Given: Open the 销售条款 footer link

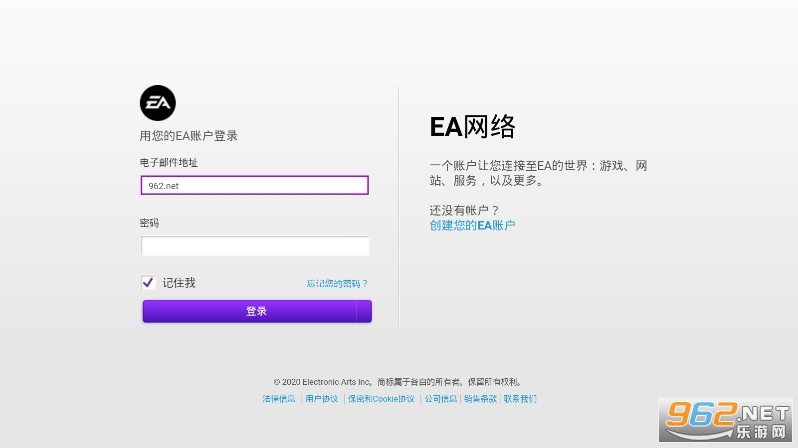Looking at the screenshot, I should click(x=480, y=399).
